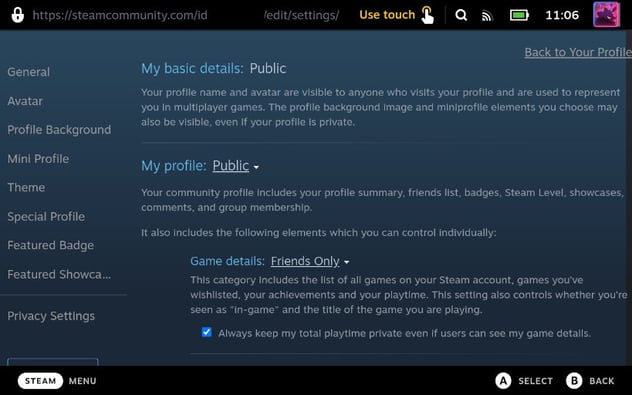The width and height of the screenshot is (632, 395).
Task: Switch to Special Profile section
Action: [46, 216]
